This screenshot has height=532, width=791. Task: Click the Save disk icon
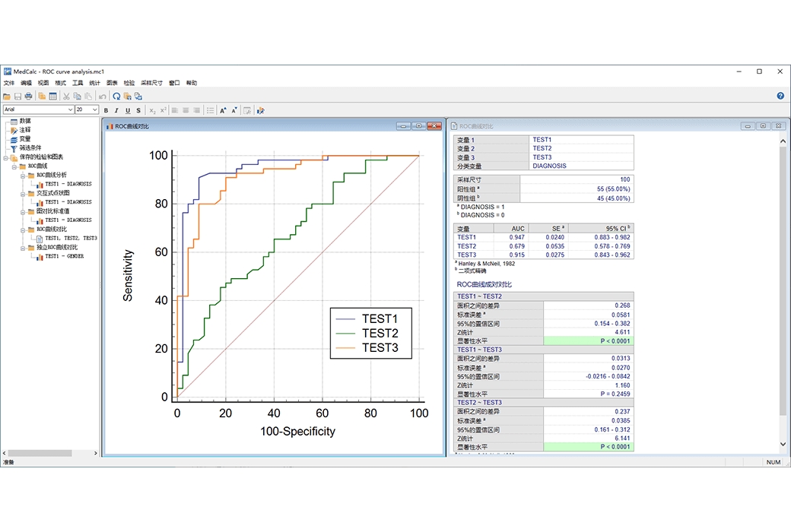(x=17, y=97)
